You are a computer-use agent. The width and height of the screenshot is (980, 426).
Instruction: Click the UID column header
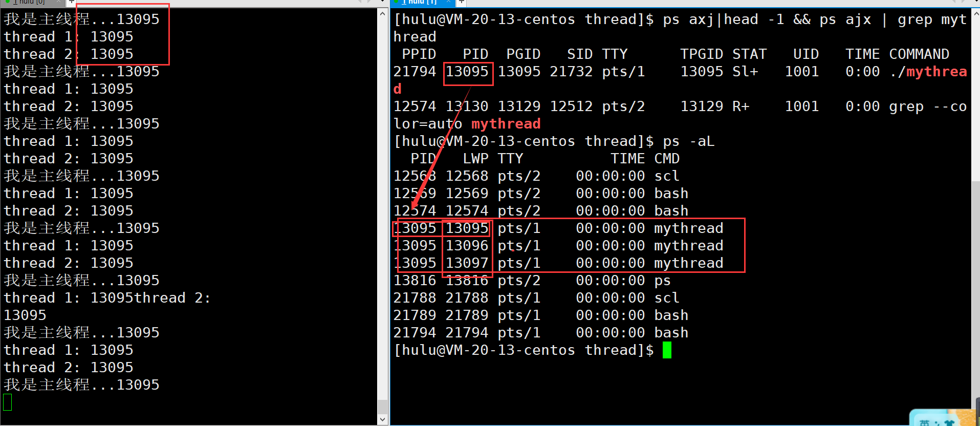(x=806, y=54)
